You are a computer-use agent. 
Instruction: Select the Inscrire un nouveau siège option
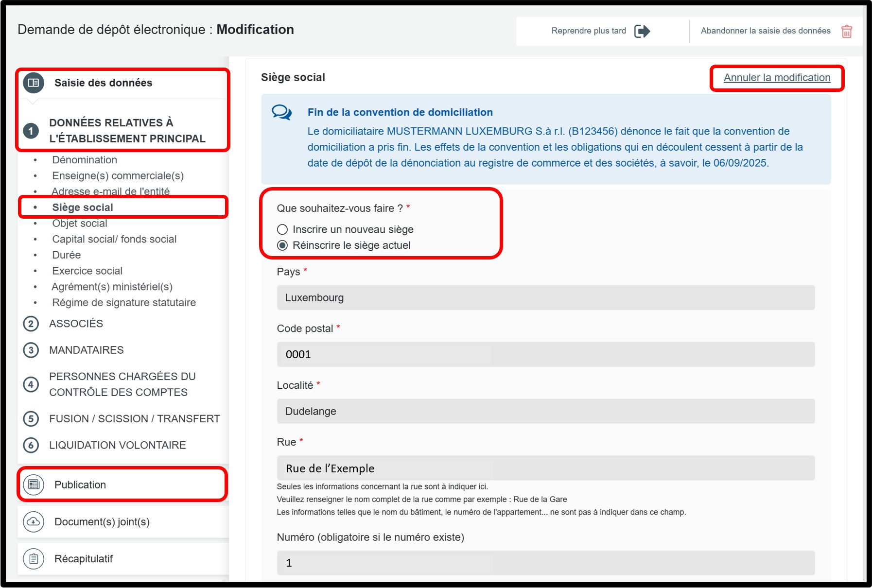point(282,229)
